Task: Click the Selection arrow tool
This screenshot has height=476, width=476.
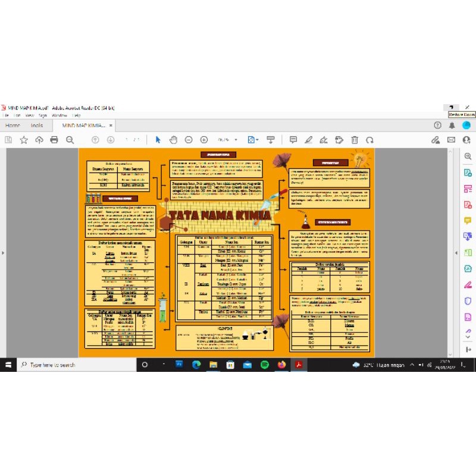Action: tap(158, 140)
